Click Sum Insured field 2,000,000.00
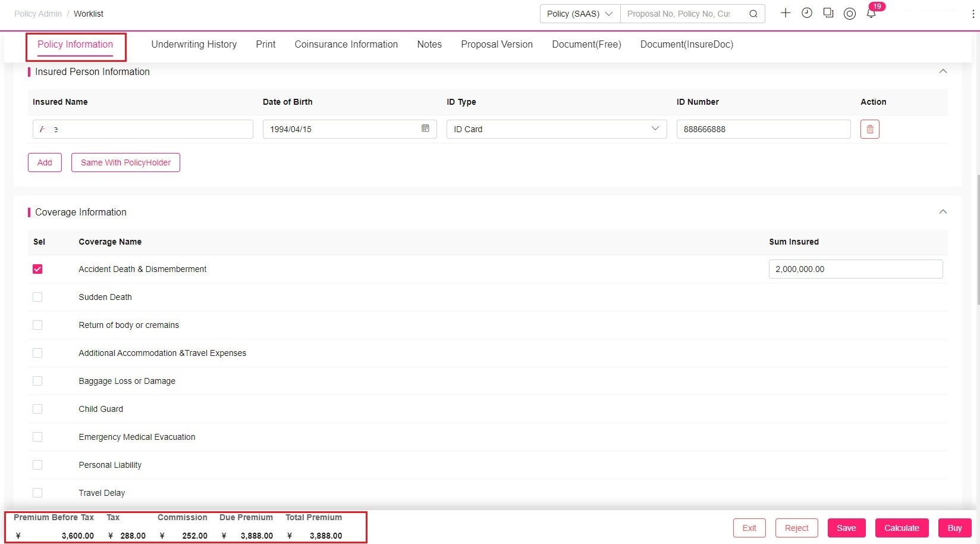 [x=856, y=269]
